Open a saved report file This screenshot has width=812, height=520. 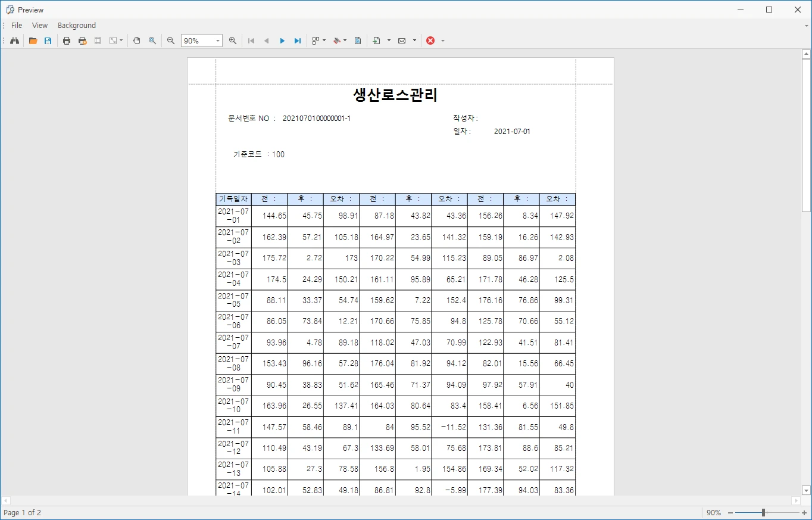pyautogui.click(x=33, y=41)
